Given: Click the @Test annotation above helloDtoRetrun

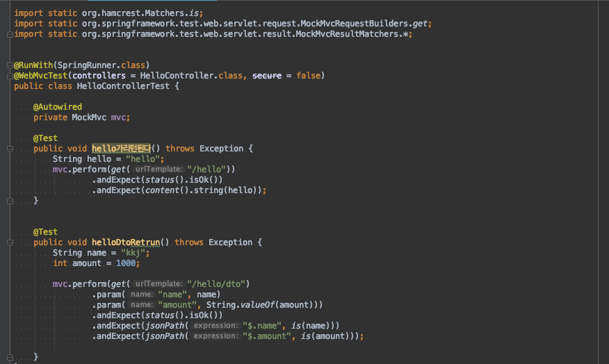Looking at the screenshot, I should coord(45,232).
